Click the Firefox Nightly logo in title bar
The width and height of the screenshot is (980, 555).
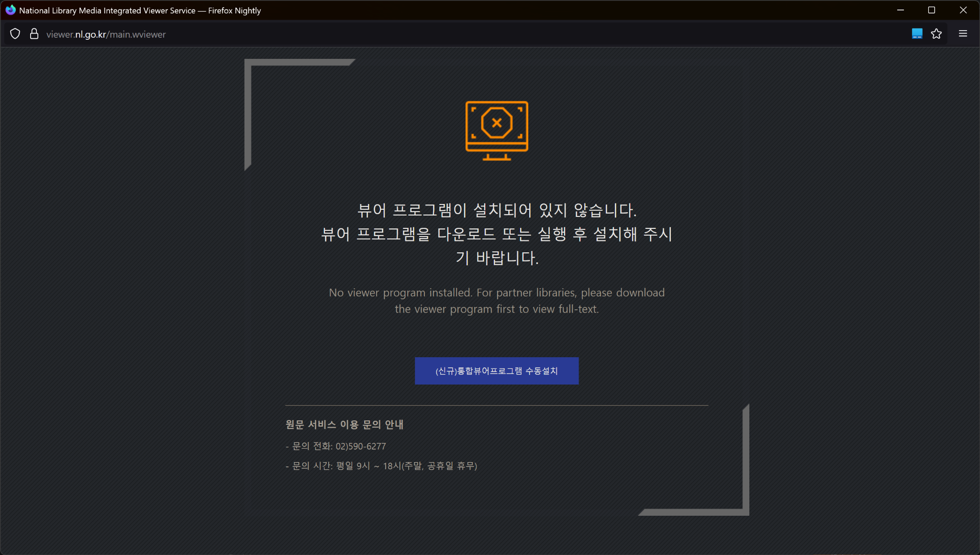11,10
